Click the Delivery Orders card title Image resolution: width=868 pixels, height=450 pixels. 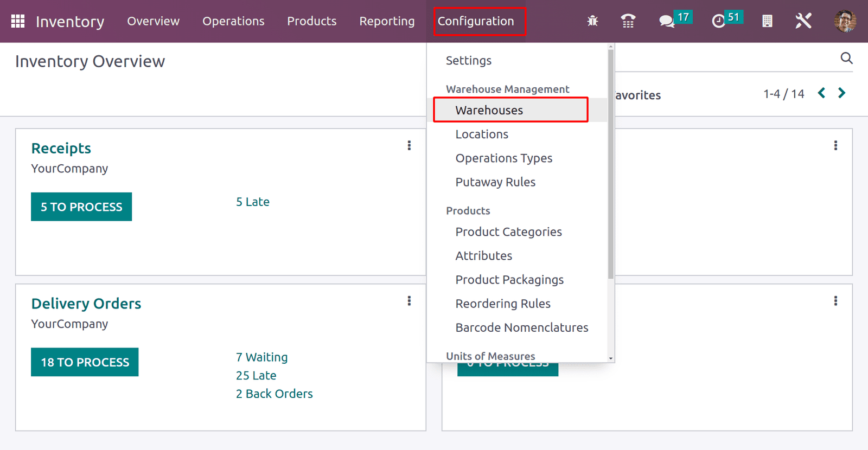(x=86, y=304)
